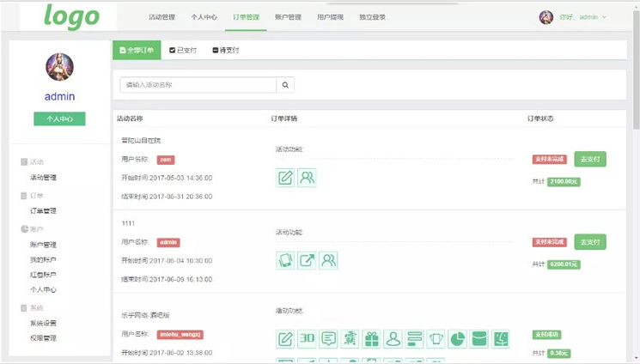Switch to the 全部订单 tab

click(137, 51)
